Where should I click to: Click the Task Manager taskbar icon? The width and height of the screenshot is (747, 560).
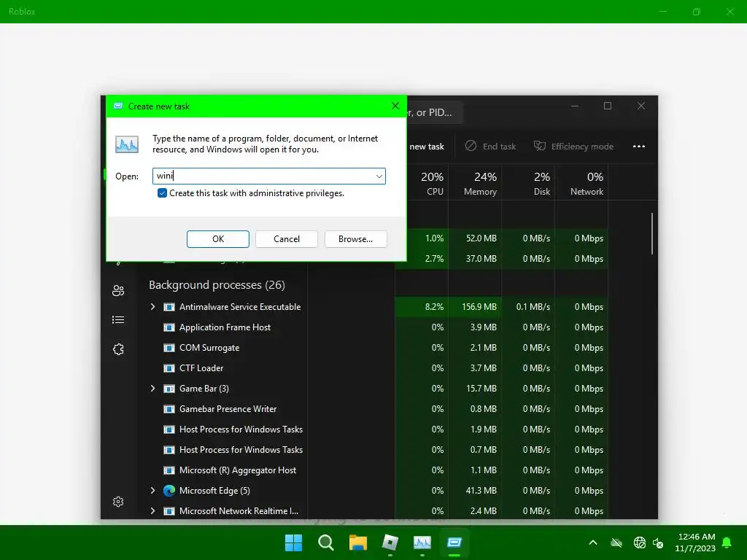422,542
